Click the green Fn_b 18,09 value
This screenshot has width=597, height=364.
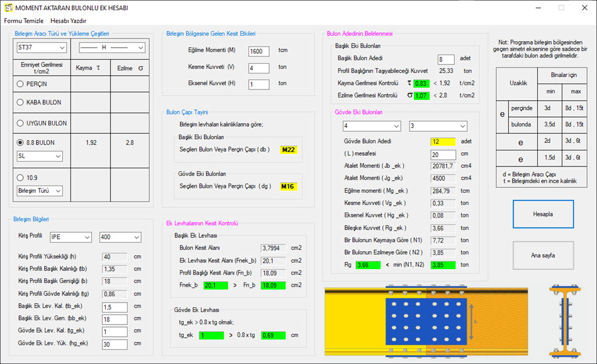pyautogui.click(x=273, y=285)
